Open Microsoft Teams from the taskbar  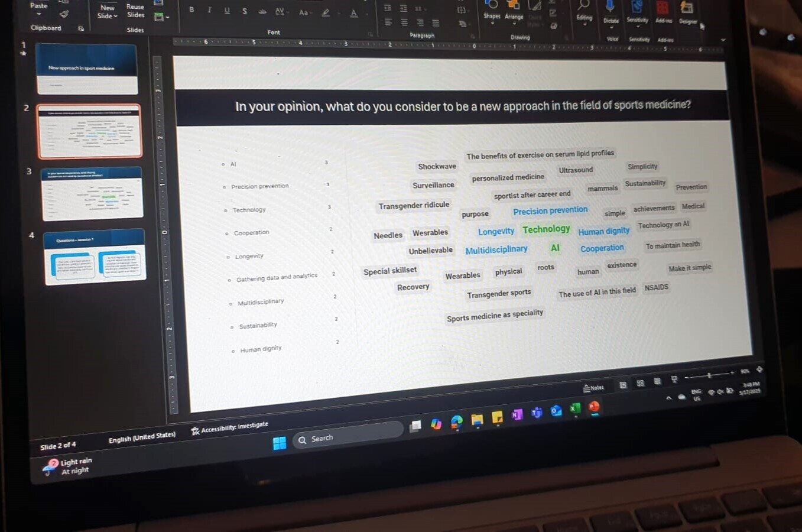pyautogui.click(x=537, y=413)
